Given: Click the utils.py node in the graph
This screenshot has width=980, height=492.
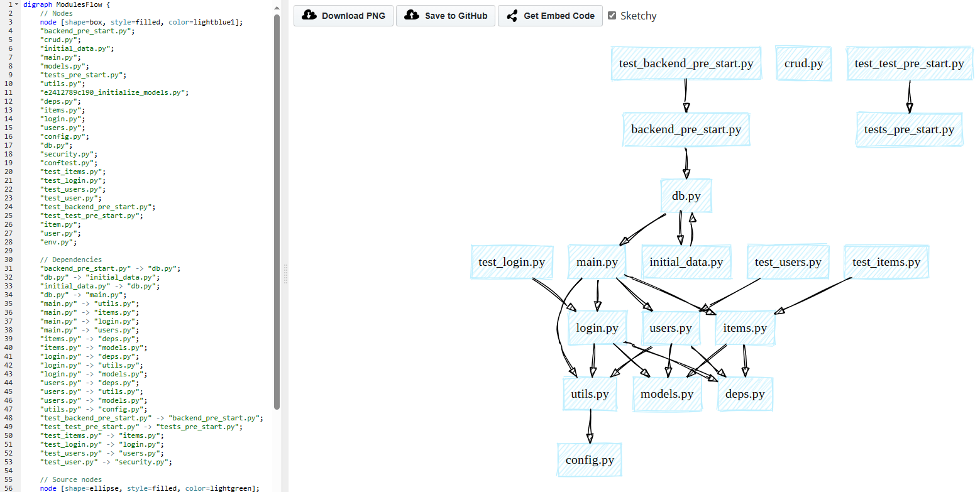Looking at the screenshot, I should coord(590,394).
